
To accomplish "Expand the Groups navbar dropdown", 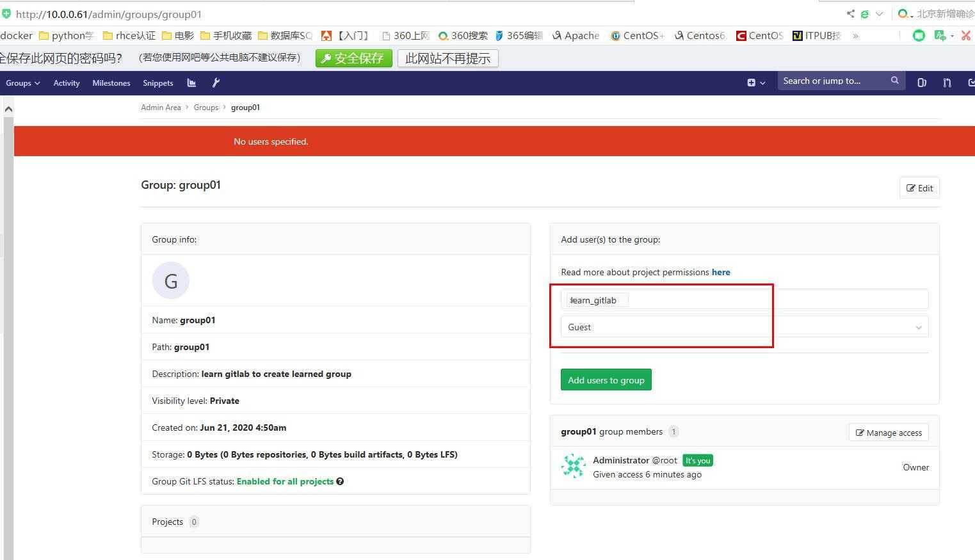I will point(23,83).
